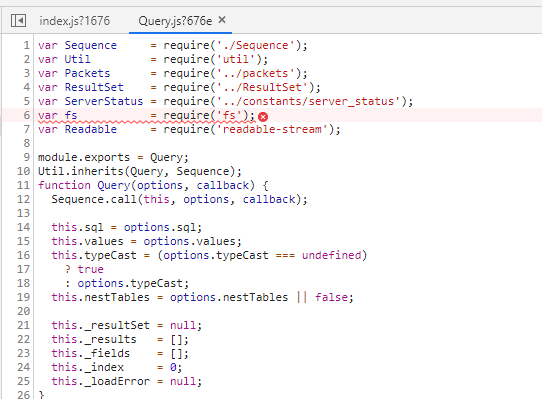Viewport: 542px width, 399px height.
Task: Click the undefined keyword on line 16
Action: 331,255
